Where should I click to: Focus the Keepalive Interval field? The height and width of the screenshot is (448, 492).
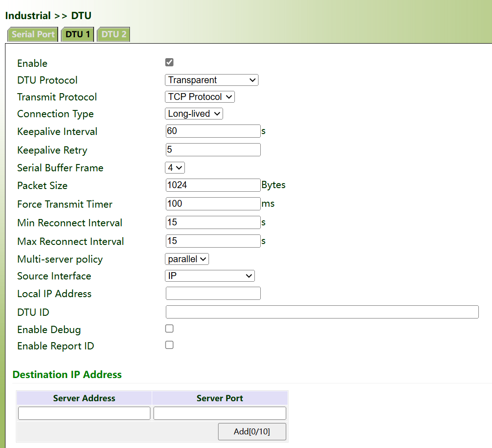pyautogui.click(x=213, y=131)
